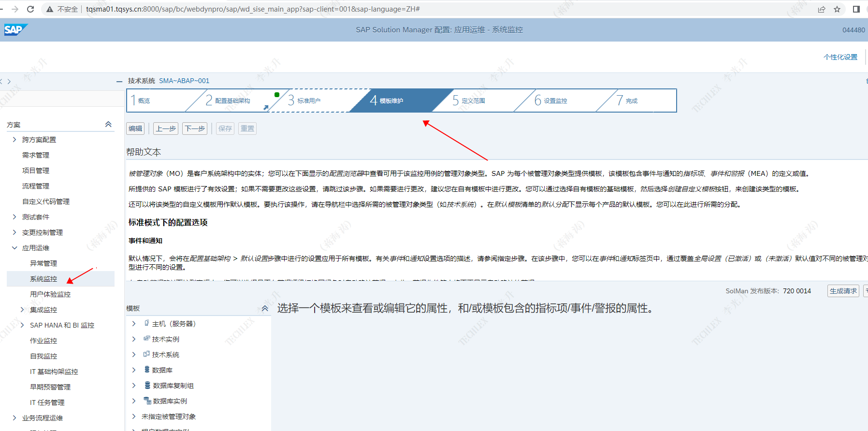Viewport: 868px width, 431px height.
Task: Go forward with browser forward arrow
Action: pyautogui.click(x=15, y=9)
